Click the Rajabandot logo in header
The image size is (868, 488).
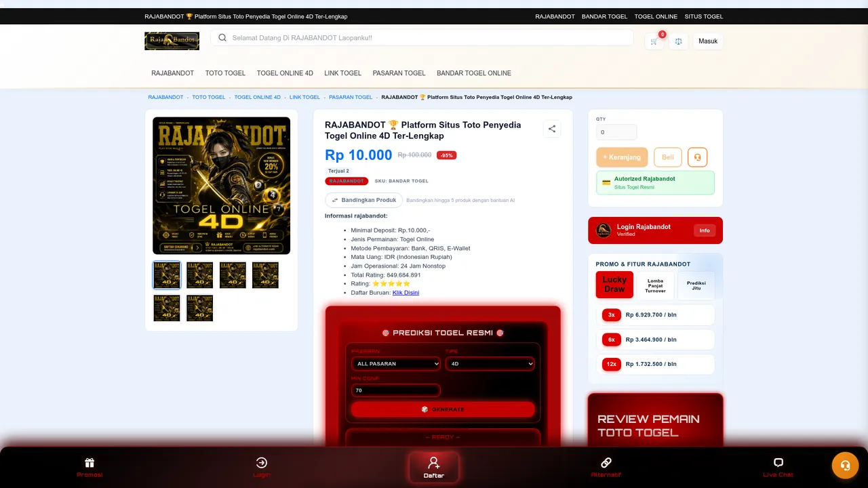(x=172, y=41)
